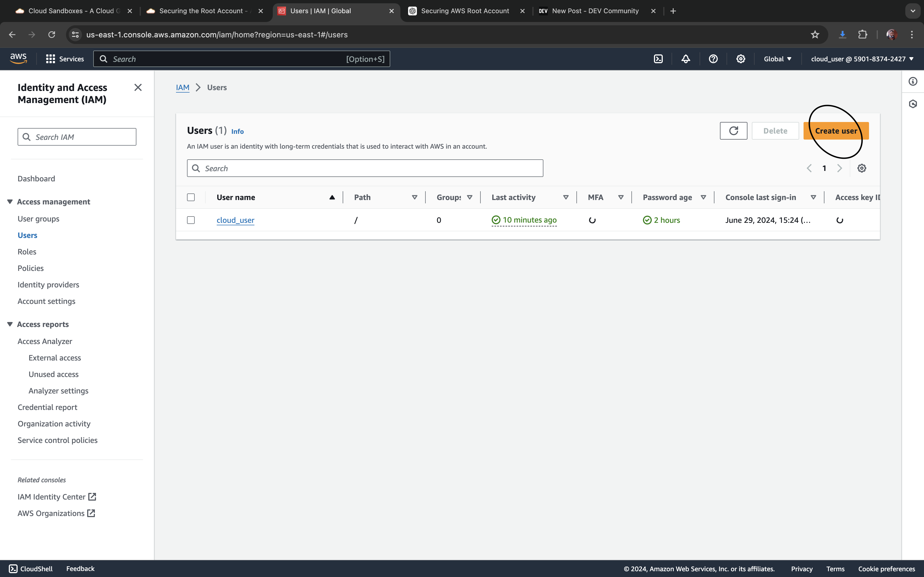Open the AWS CloudShell icon in top navigation
The image size is (924, 577).
[x=658, y=59]
